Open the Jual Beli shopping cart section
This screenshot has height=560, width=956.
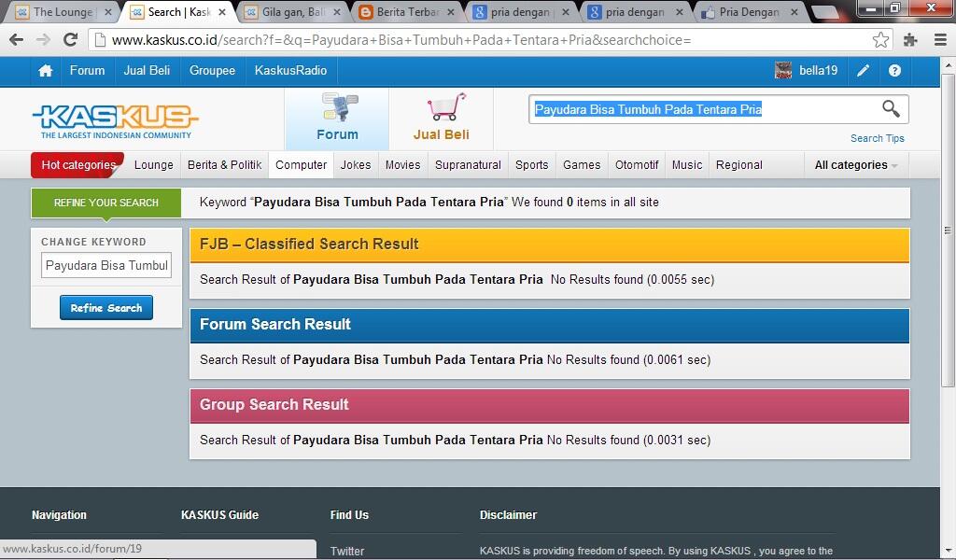(442, 119)
